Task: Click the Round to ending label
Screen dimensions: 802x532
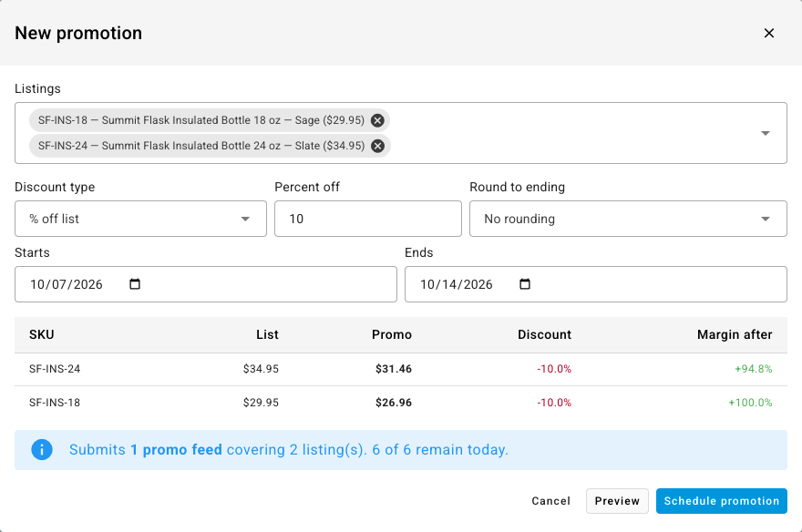Action: (517, 187)
